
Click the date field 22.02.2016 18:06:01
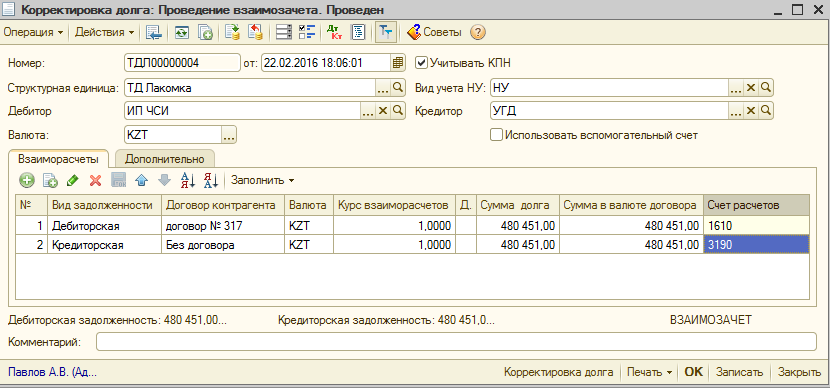(x=327, y=63)
